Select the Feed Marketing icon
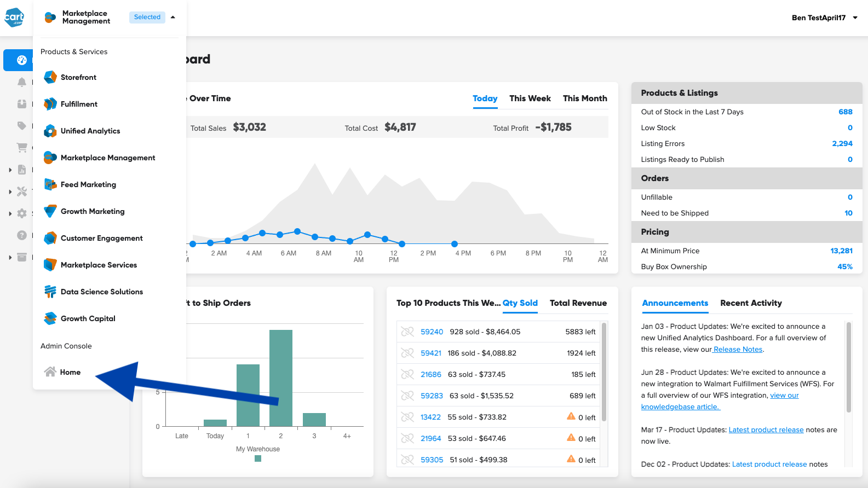 tap(50, 184)
